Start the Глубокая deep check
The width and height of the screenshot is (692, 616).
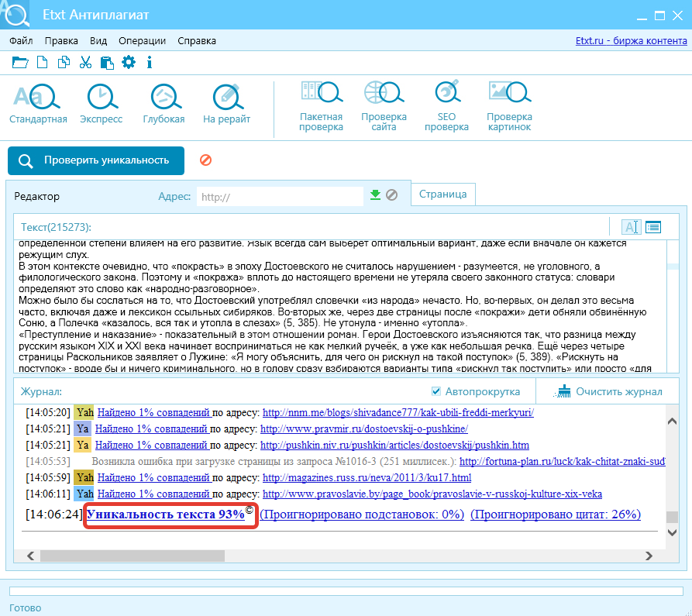(164, 104)
